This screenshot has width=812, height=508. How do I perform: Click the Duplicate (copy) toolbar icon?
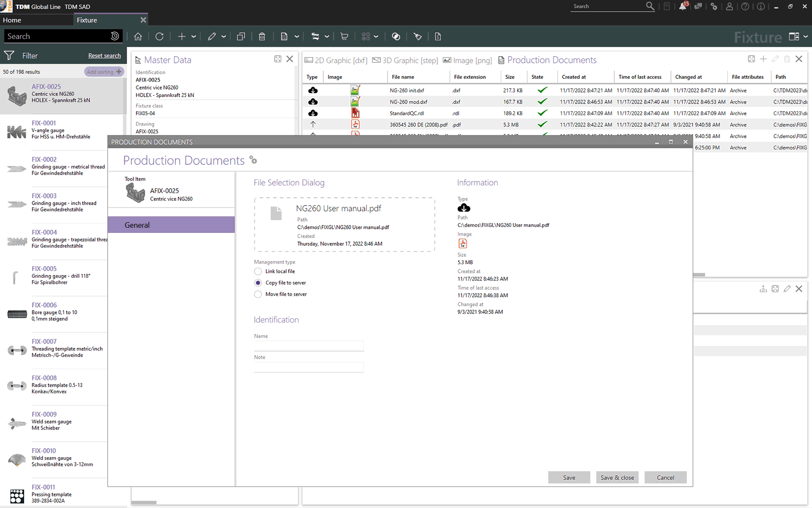[241, 36]
